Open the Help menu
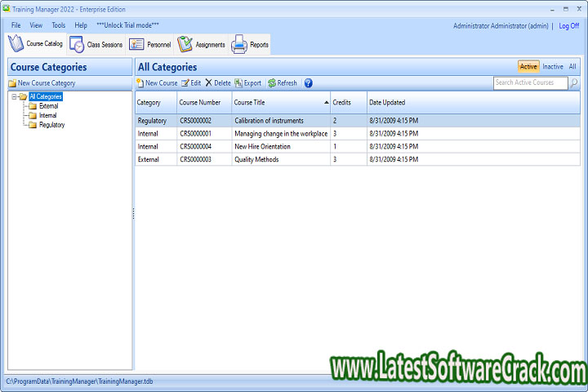Image resolution: width=588 pixels, height=392 pixels. tap(81, 25)
